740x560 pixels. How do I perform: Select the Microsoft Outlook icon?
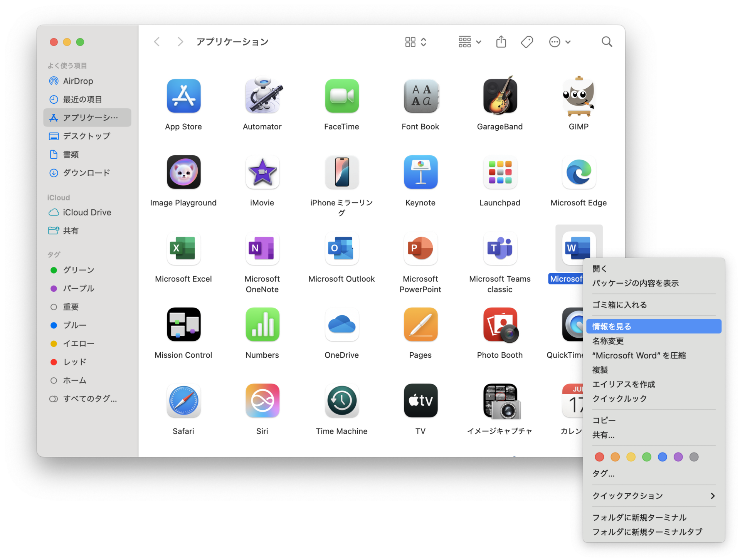coord(341,249)
